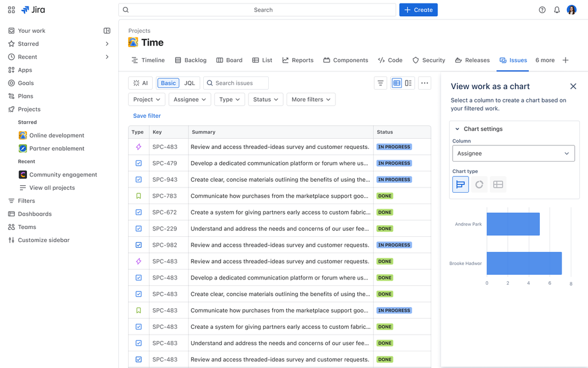Open the filter sort icon
Viewport: 588px width, 368px height.
(380, 83)
